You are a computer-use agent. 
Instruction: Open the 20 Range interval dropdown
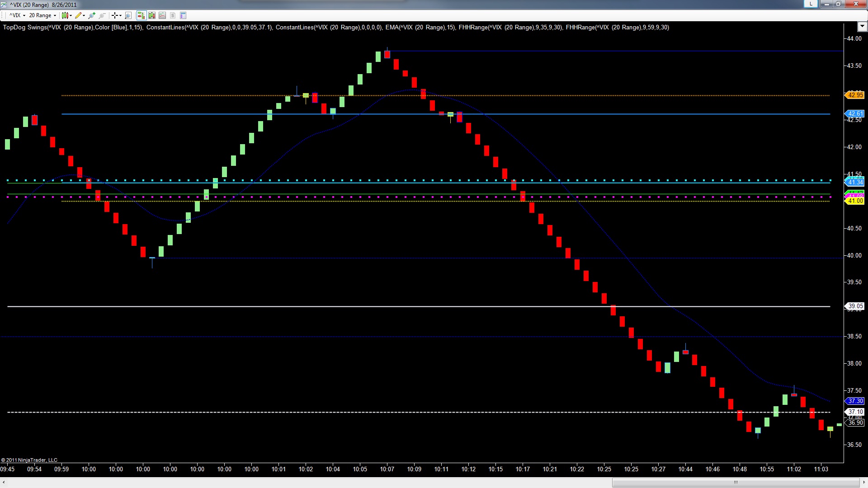[x=42, y=15]
